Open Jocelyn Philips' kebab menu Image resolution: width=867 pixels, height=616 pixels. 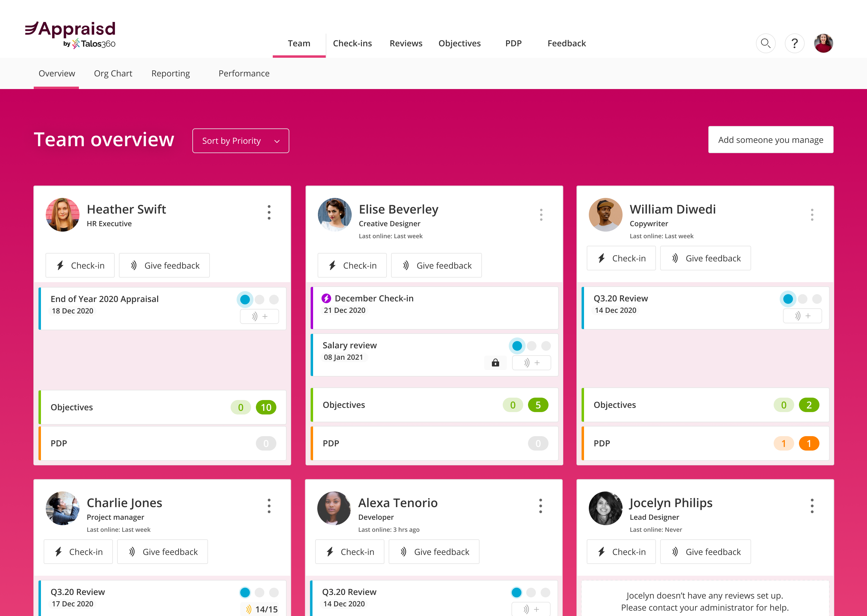pos(812,506)
